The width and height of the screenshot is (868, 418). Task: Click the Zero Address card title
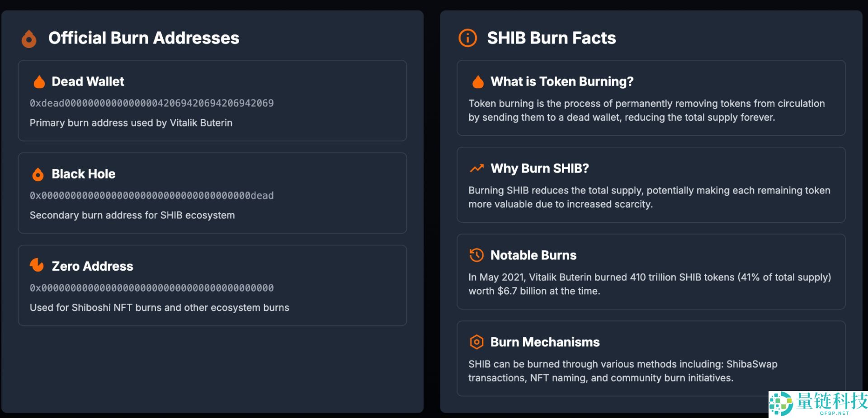pos(92,266)
